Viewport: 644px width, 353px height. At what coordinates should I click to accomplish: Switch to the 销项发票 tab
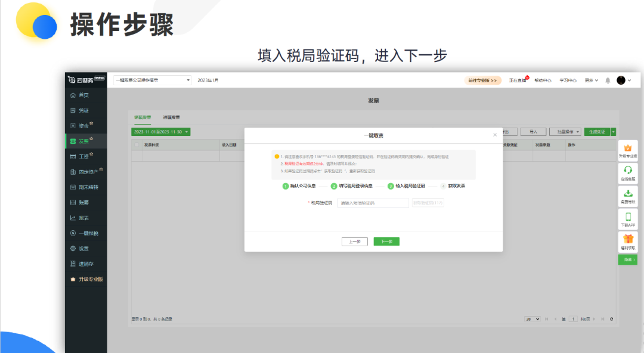tap(143, 117)
